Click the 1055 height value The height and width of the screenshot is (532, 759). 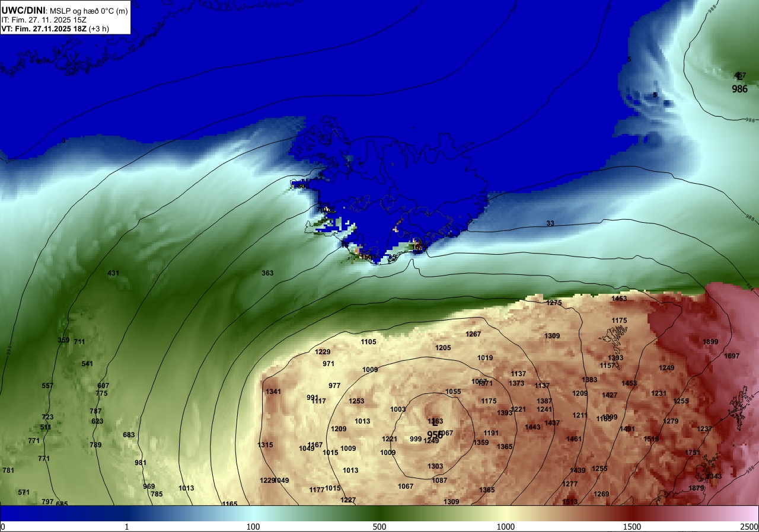[453, 392]
